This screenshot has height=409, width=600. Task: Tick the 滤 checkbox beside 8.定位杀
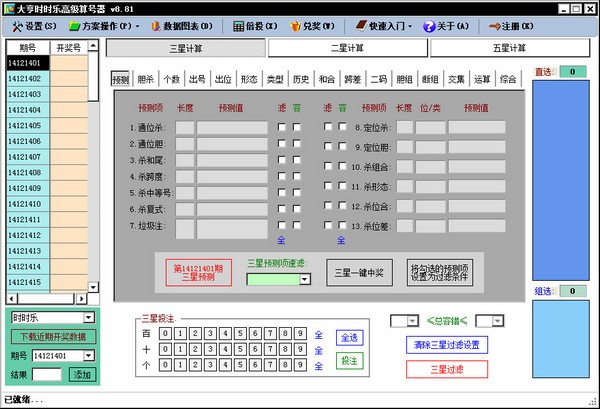[x=327, y=127]
